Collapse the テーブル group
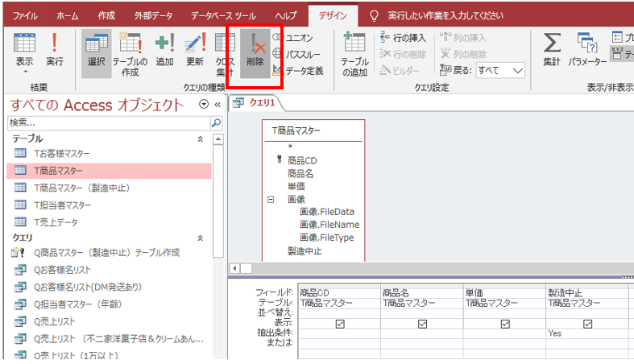The height and width of the screenshot is (364, 634). (x=200, y=139)
